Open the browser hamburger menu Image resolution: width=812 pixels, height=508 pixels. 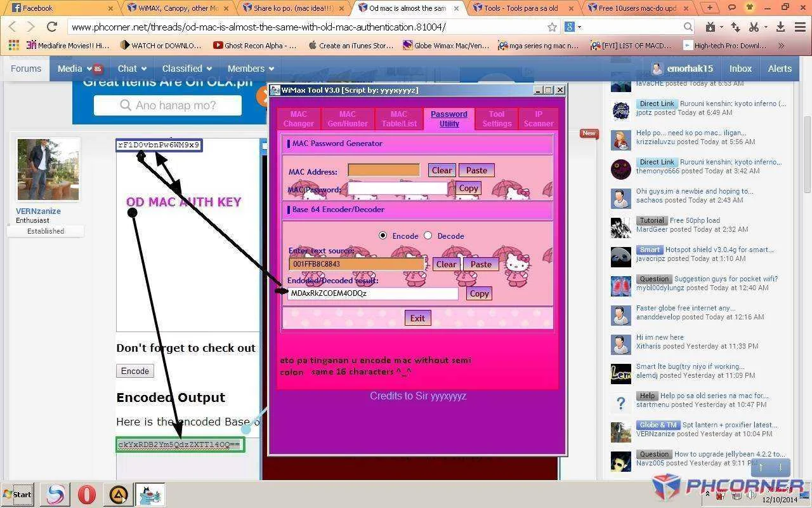point(799,27)
